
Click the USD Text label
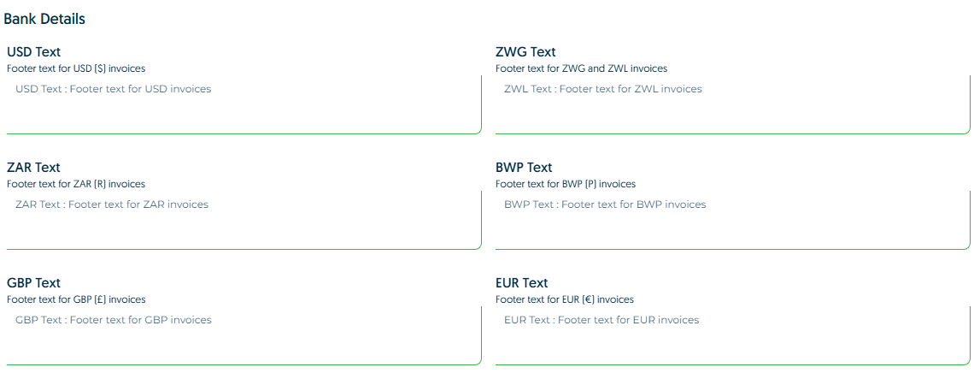(x=34, y=52)
